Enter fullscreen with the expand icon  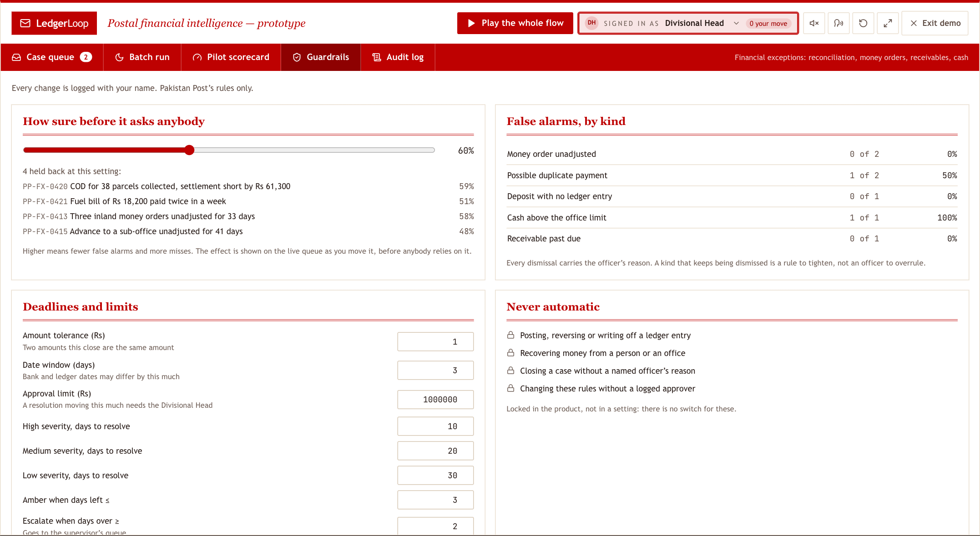[x=888, y=23]
